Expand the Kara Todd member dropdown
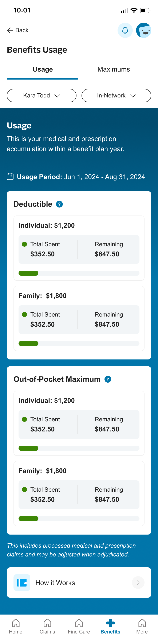Image resolution: width=158 pixels, height=644 pixels. tap(42, 96)
